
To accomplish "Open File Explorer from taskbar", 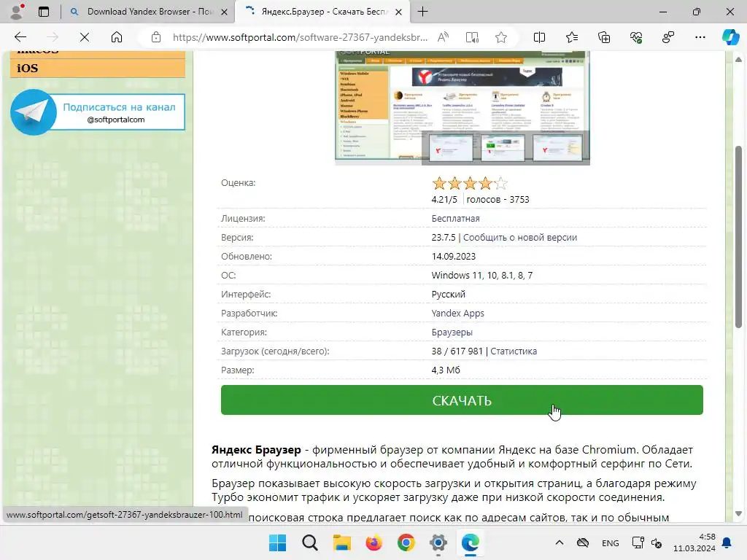I will coord(342,542).
